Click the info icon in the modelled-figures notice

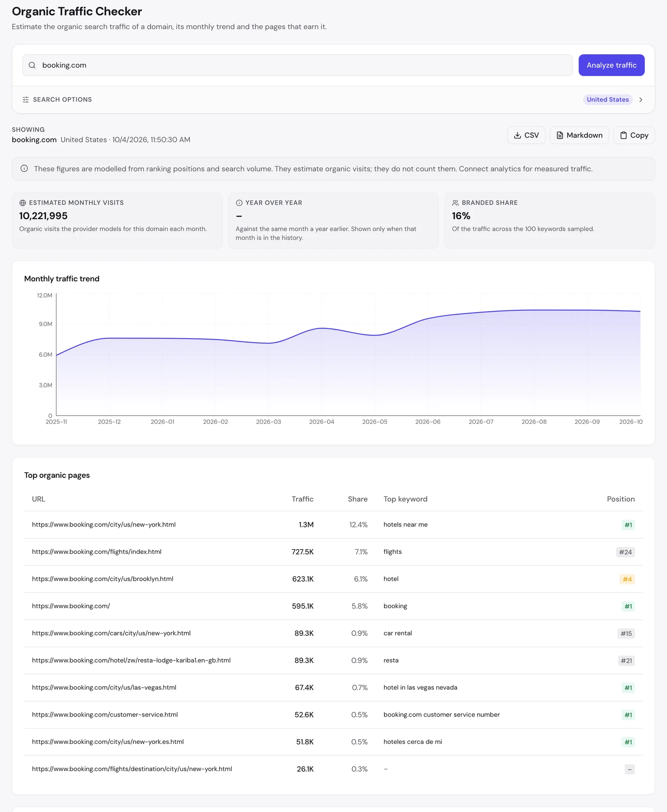(x=24, y=169)
